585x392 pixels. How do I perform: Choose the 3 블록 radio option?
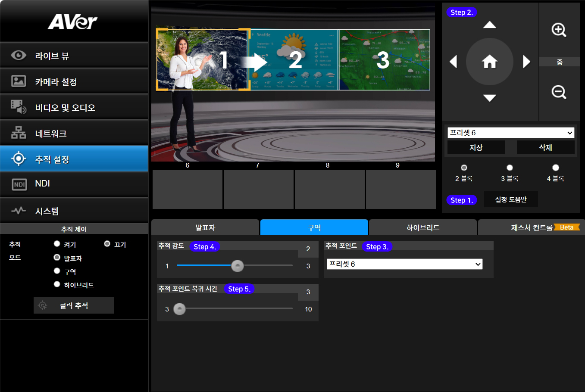[510, 168]
